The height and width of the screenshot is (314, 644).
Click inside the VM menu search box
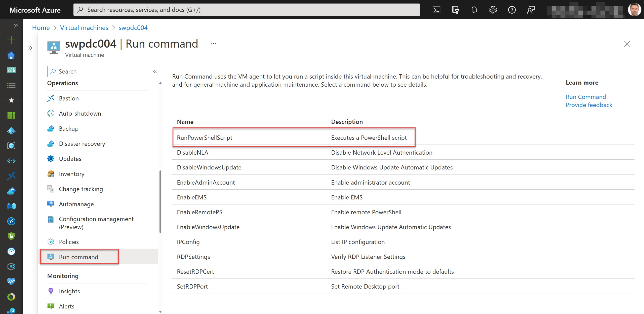coord(97,71)
